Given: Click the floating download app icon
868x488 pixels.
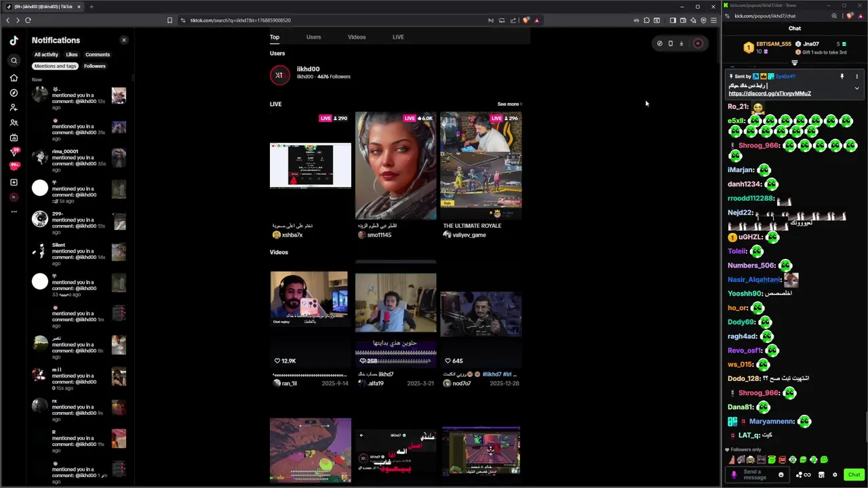Looking at the screenshot, I should tap(682, 43).
